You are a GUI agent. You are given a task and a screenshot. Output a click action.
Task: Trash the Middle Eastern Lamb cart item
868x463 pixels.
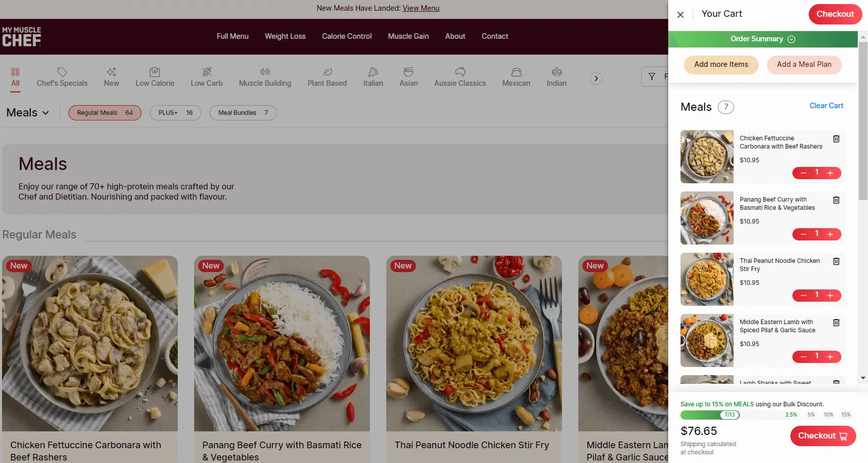point(836,323)
